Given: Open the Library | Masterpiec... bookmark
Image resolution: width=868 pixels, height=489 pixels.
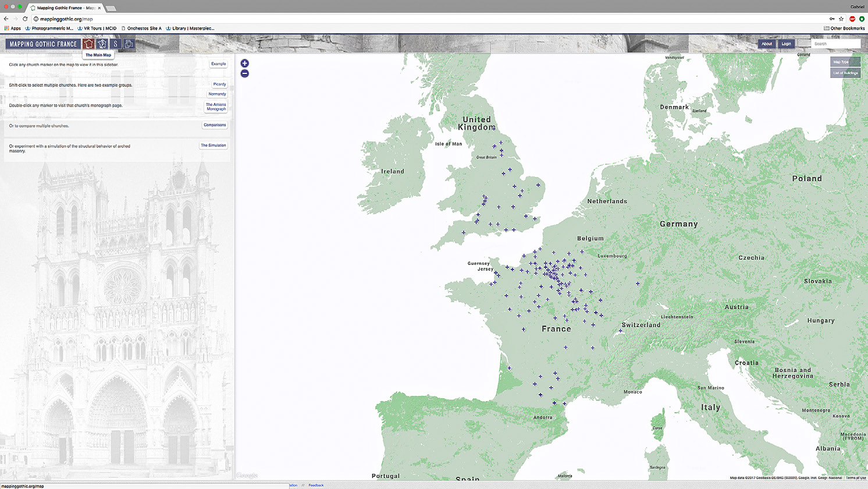Looking at the screenshot, I should click(x=190, y=28).
